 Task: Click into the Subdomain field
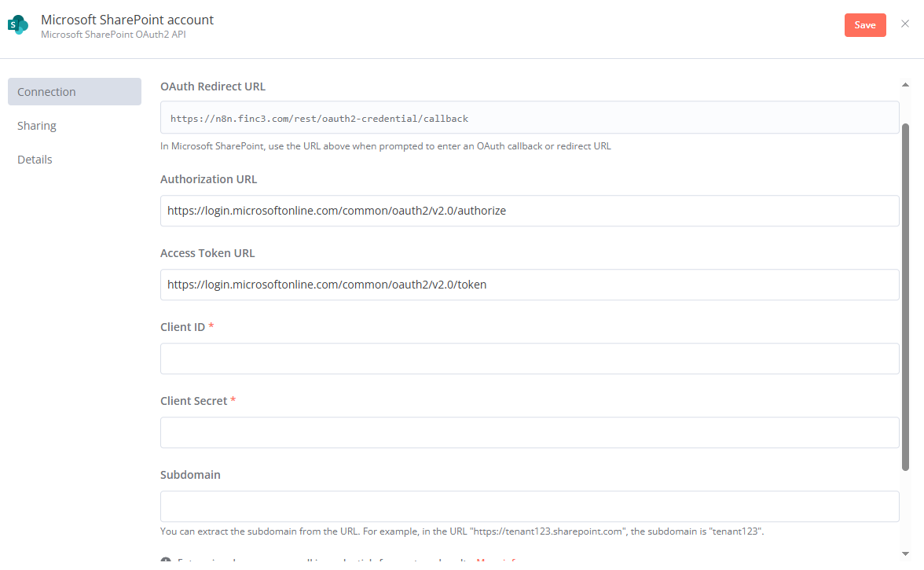click(530, 506)
